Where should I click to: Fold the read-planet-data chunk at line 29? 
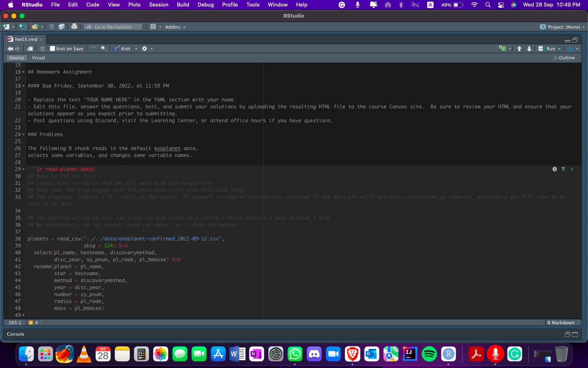pyautogui.click(x=23, y=169)
